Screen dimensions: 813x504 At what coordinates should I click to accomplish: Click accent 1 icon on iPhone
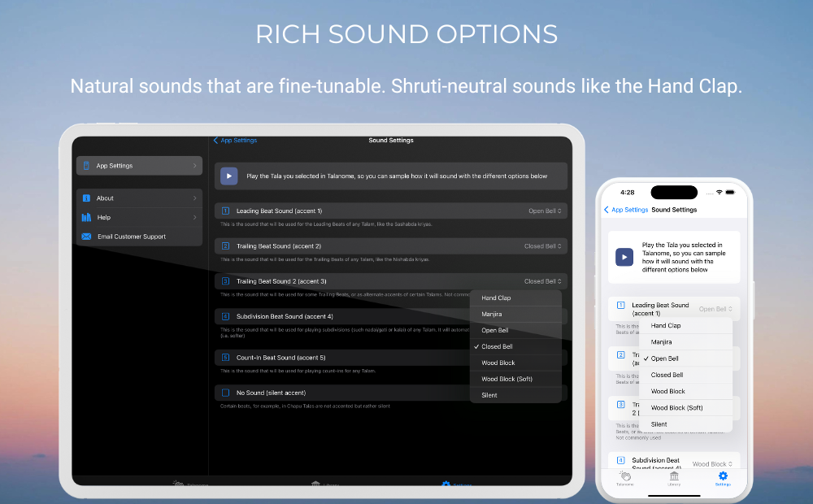click(620, 305)
